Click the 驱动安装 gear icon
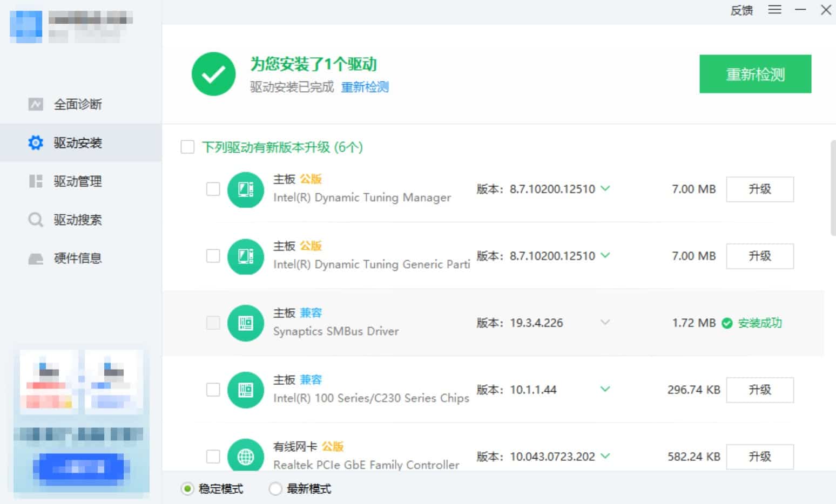 (36, 143)
